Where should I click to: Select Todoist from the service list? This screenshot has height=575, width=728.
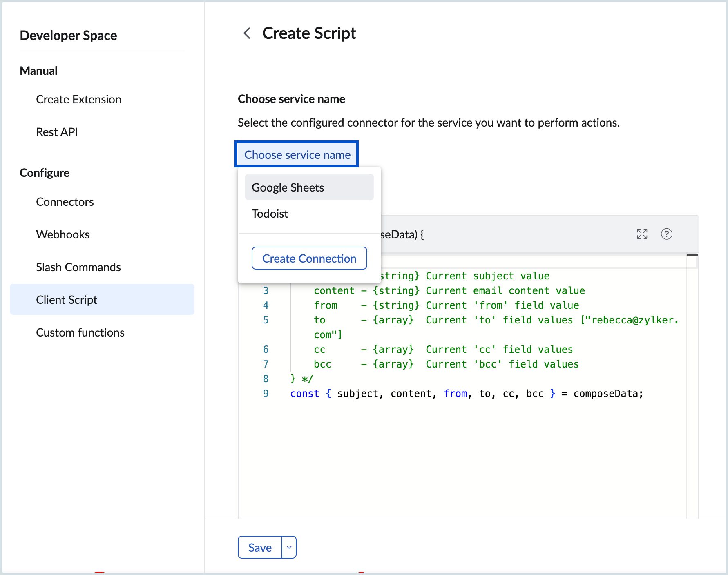pyautogui.click(x=270, y=214)
